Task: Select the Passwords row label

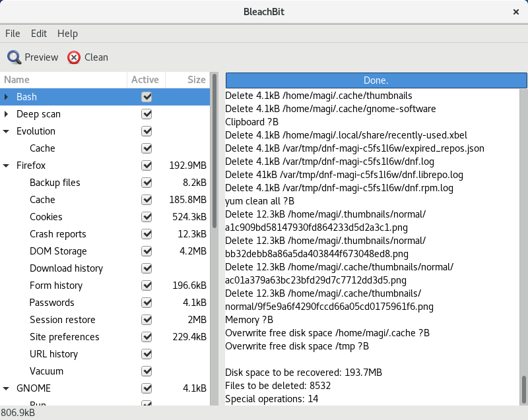Action: [x=52, y=303]
